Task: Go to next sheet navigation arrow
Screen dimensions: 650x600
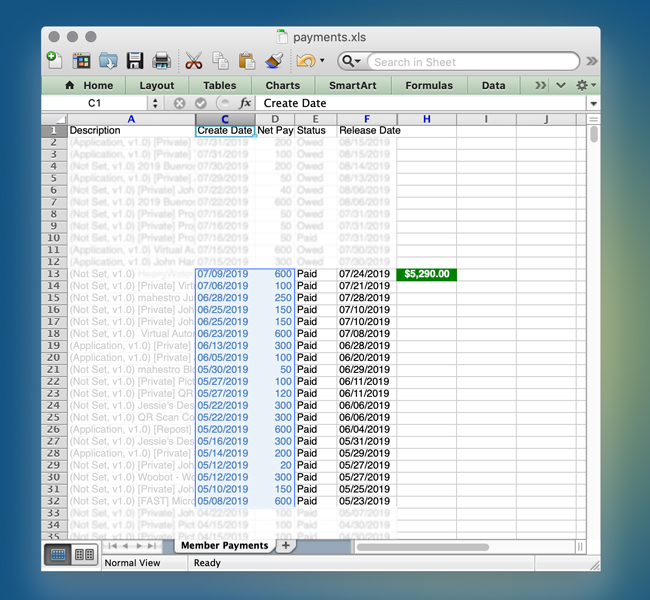Action: point(139,546)
